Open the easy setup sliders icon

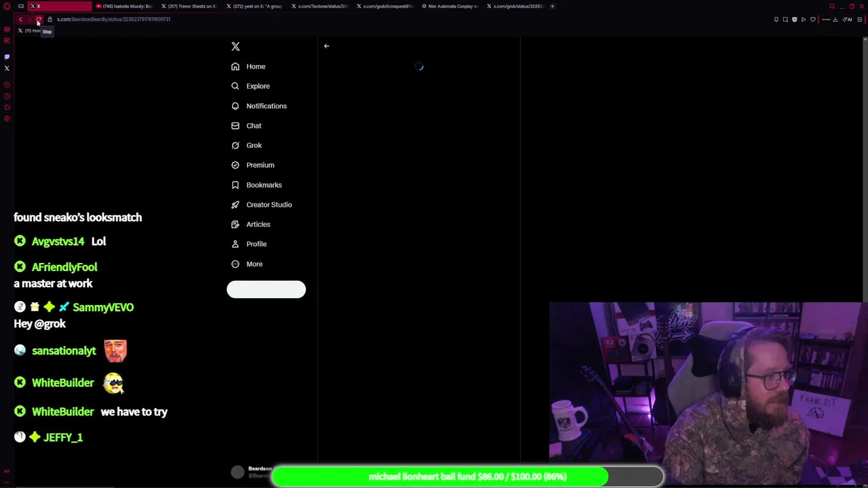(x=860, y=19)
